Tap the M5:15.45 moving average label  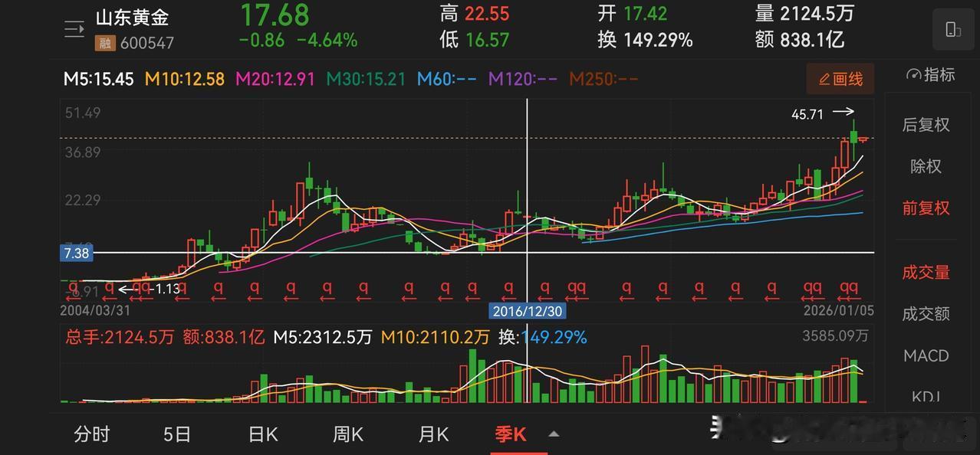pyautogui.click(x=99, y=79)
